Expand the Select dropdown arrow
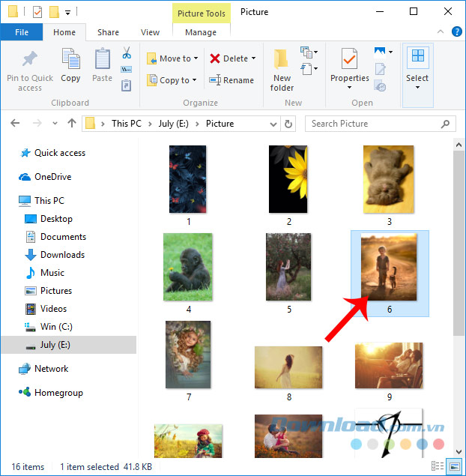The height and width of the screenshot is (476, 466). coord(417,88)
